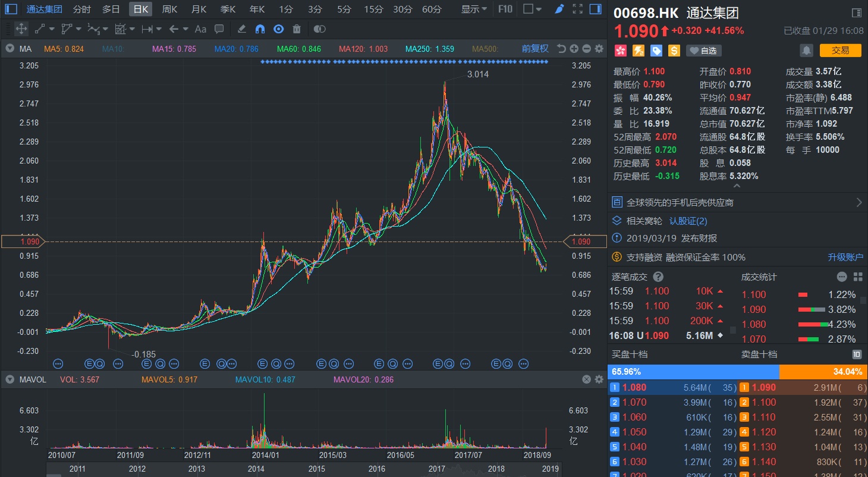This screenshot has height=477, width=868.
Task: Click the timeline scrollbar handle at bottom
Action: (x=54, y=475)
